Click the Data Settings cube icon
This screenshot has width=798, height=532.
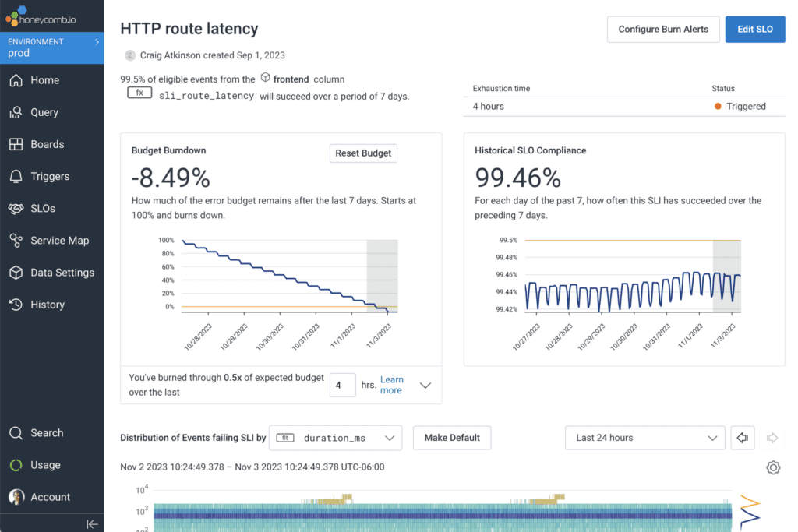[16, 273]
